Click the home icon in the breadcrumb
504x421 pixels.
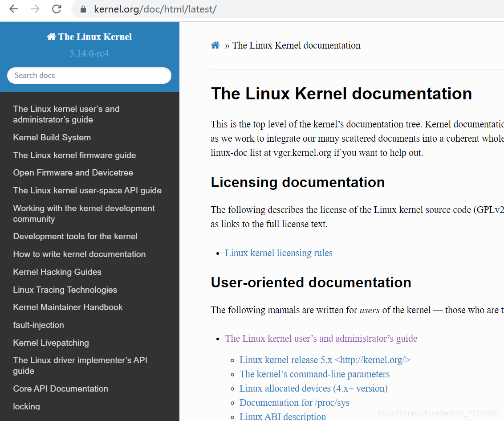[x=215, y=45]
